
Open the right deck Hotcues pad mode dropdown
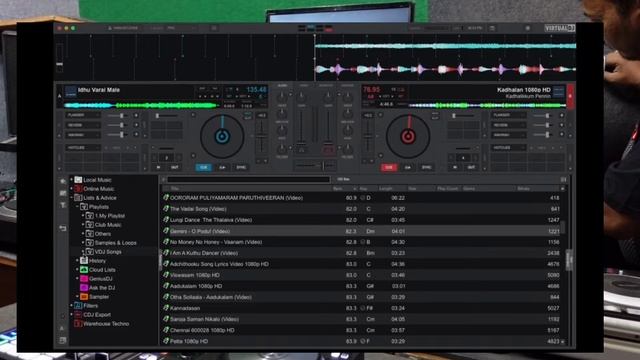click(508, 147)
